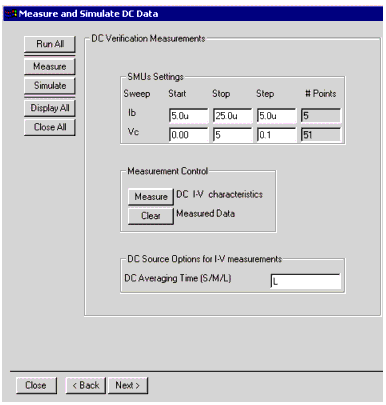Image resolution: width=386 pixels, height=405 pixels.
Task: Click the 'Measure and Simulate DC Data' title
Action: (88, 14)
